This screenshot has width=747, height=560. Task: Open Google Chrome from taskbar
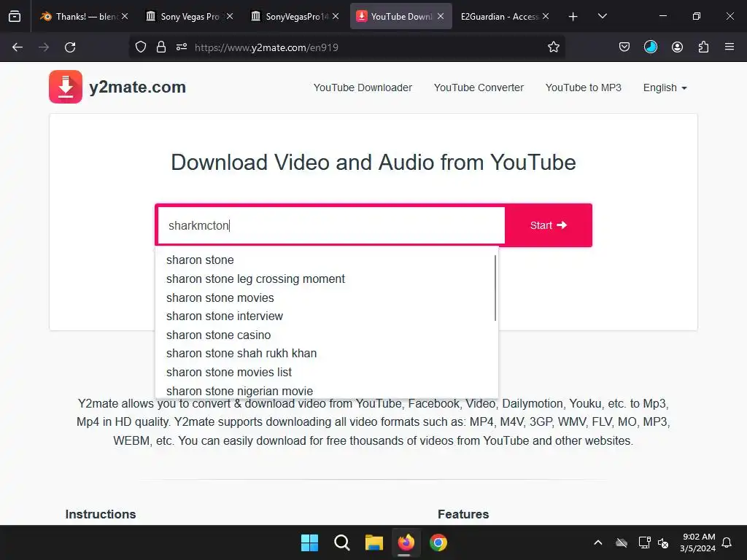click(438, 542)
